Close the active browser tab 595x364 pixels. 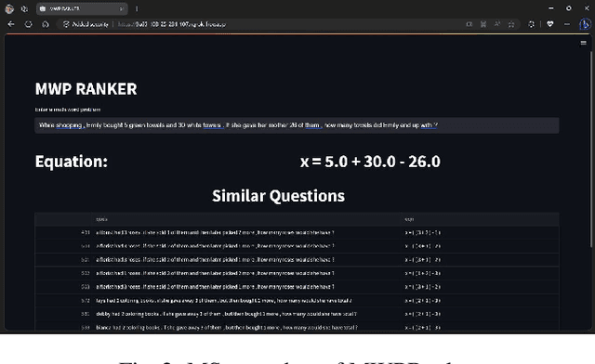[122, 8]
